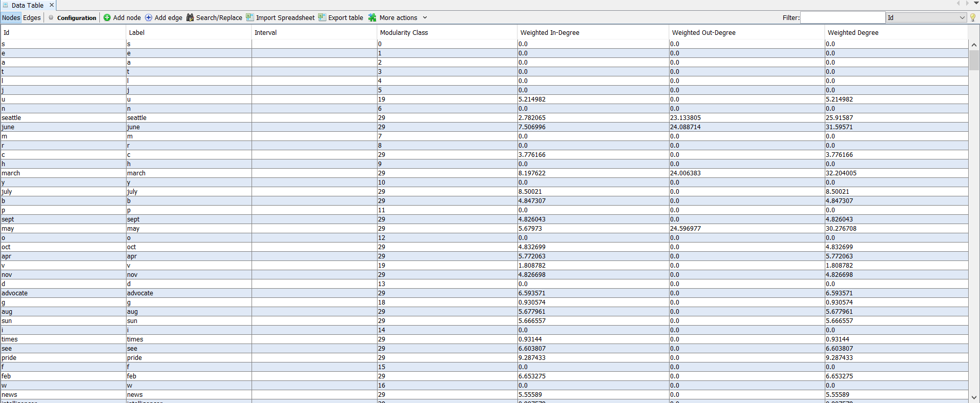Image resolution: width=980 pixels, height=403 pixels.
Task: Sort by the Modularity Class column header
Action: [404, 32]
